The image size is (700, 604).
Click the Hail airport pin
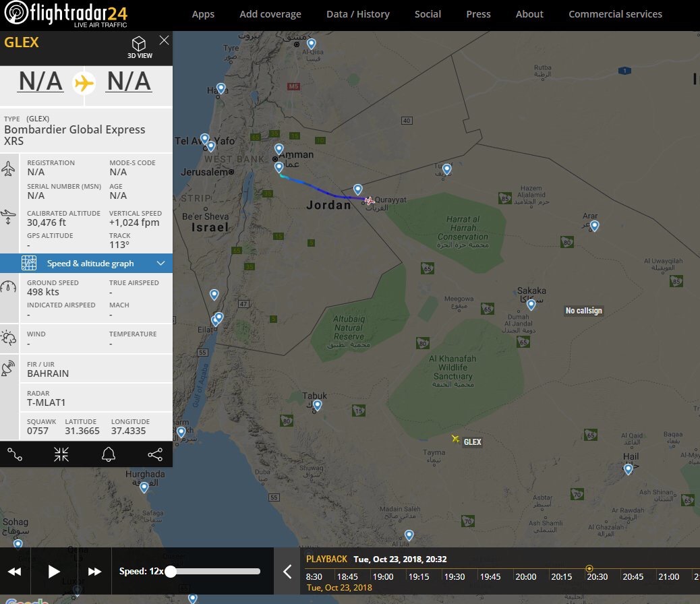(628, 469)
